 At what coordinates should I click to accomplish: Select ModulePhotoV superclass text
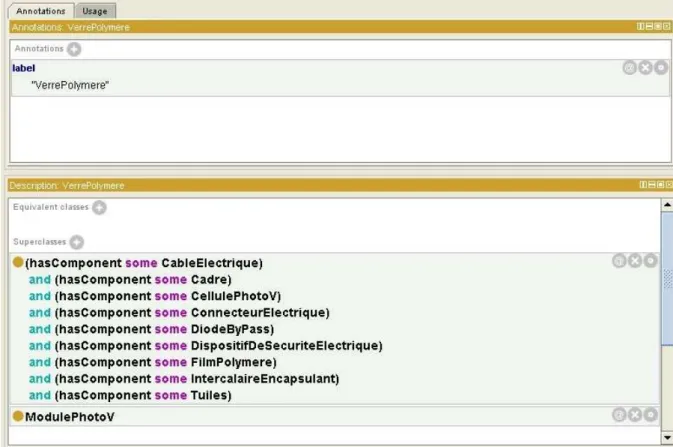coord(70,417)
